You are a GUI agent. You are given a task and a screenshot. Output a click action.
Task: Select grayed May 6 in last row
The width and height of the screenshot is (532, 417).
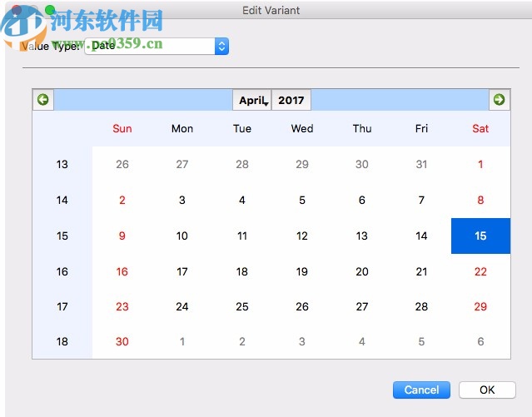pyautogui.click(x=480, y=341)
